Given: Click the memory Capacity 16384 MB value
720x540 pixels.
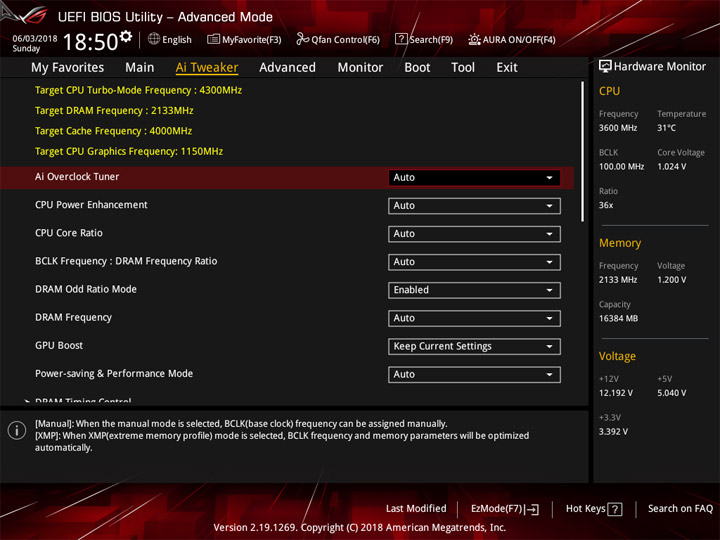Looking at the screenshot, I should pyautogui.click(x=618, y=318).
